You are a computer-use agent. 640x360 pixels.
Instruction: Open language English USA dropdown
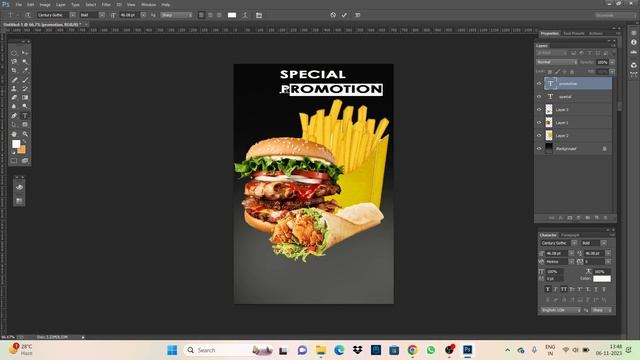point(560,310)
